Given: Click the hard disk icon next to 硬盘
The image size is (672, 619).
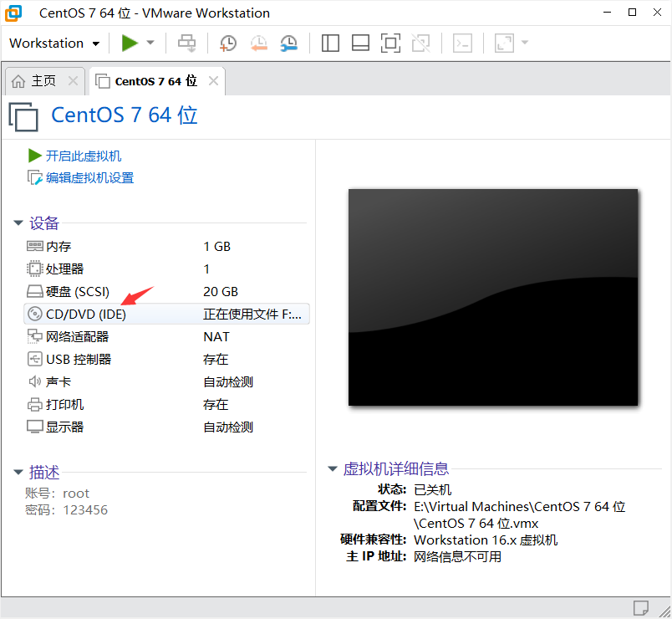Looking at the screenshot, I should (x=35, y=292).
